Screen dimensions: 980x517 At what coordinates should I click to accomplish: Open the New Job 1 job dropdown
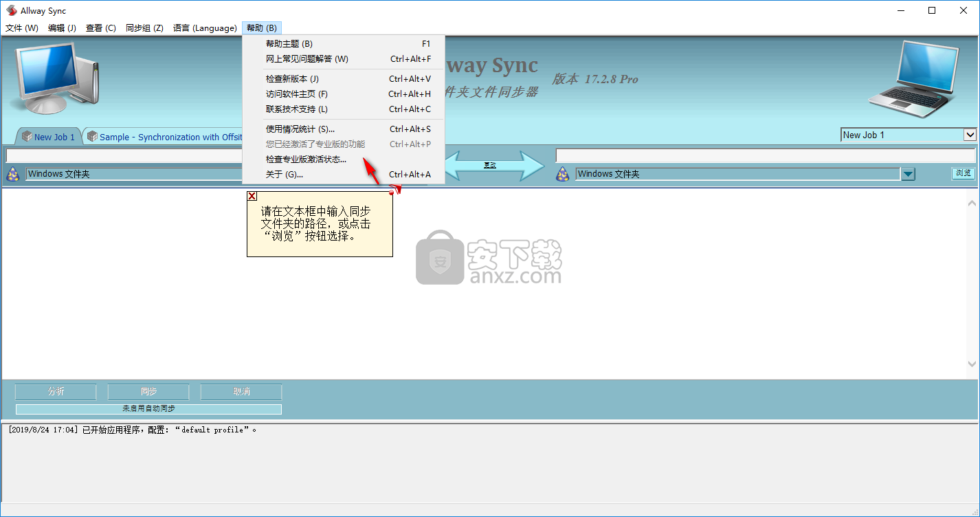[x=909, y=135]
